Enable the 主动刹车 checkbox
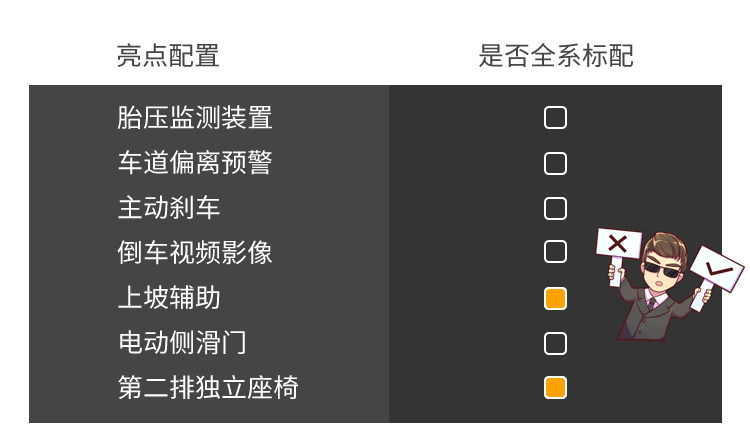750x446 pixels. click(x=555, y=208)
